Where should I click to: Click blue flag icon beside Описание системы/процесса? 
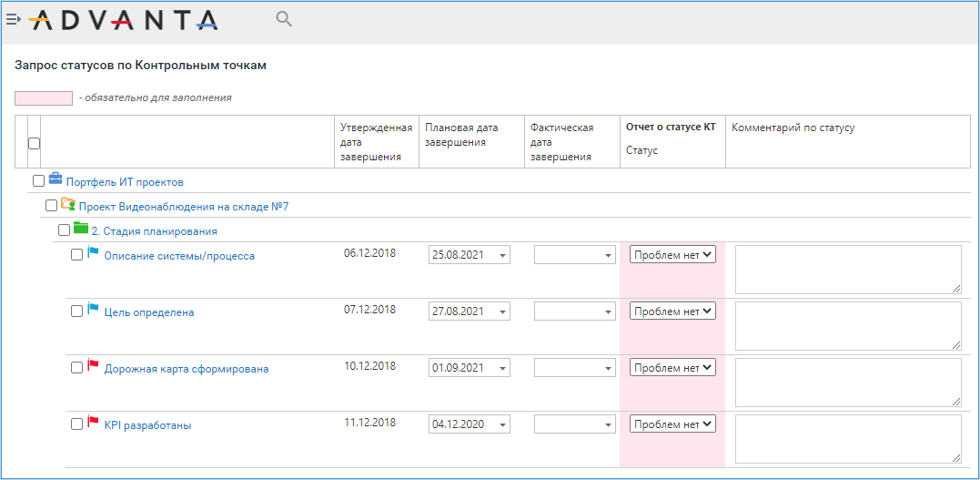click(x=93, y=253)
